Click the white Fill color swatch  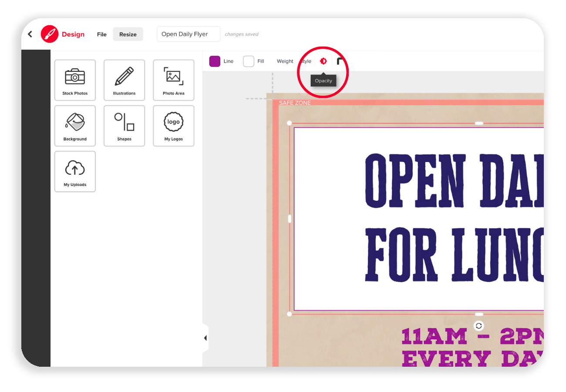249,61
